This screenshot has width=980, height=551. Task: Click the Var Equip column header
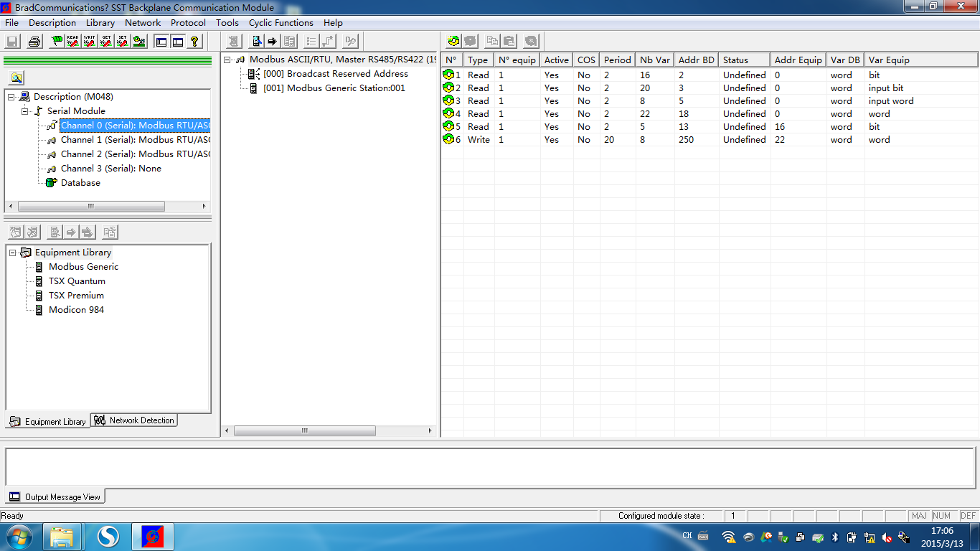(921, 60)
